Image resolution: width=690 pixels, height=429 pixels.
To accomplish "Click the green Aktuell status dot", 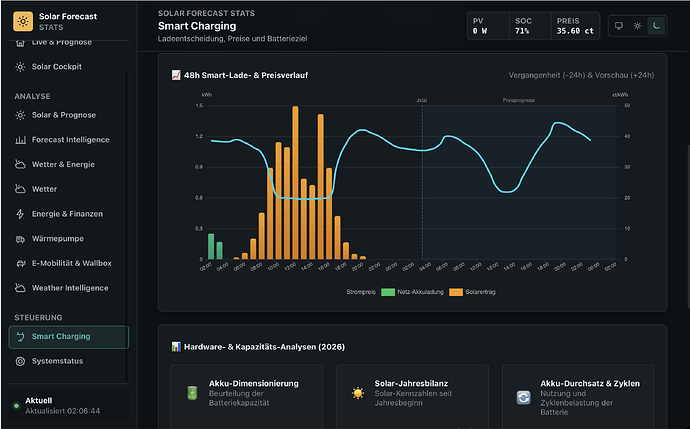I will [x=16, y=406].
